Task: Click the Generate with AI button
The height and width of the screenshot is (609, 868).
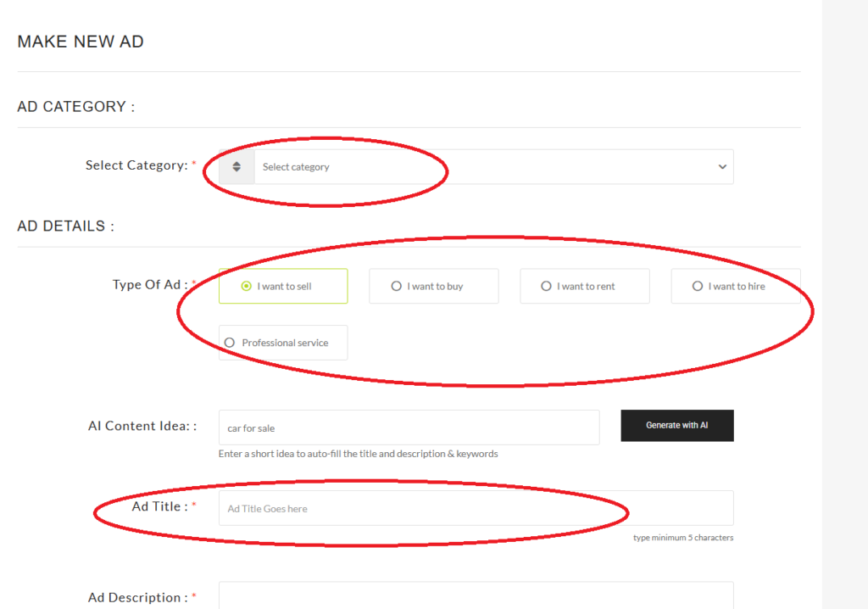Action: [x=677, y=426]
